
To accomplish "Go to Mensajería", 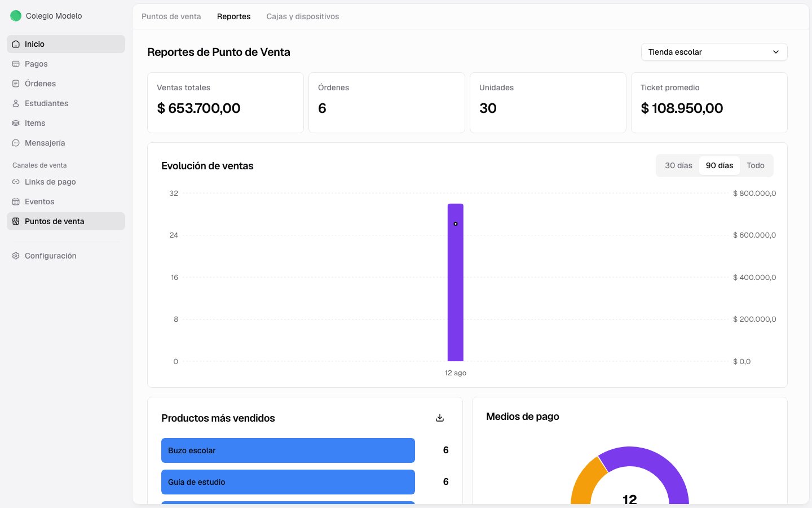I will coord(66,143).
